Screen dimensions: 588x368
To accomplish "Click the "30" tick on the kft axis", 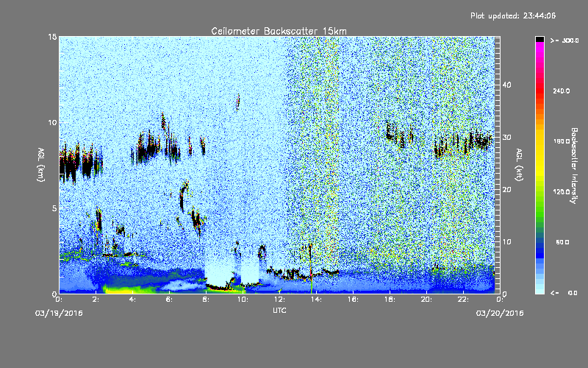I will [506, 138].
